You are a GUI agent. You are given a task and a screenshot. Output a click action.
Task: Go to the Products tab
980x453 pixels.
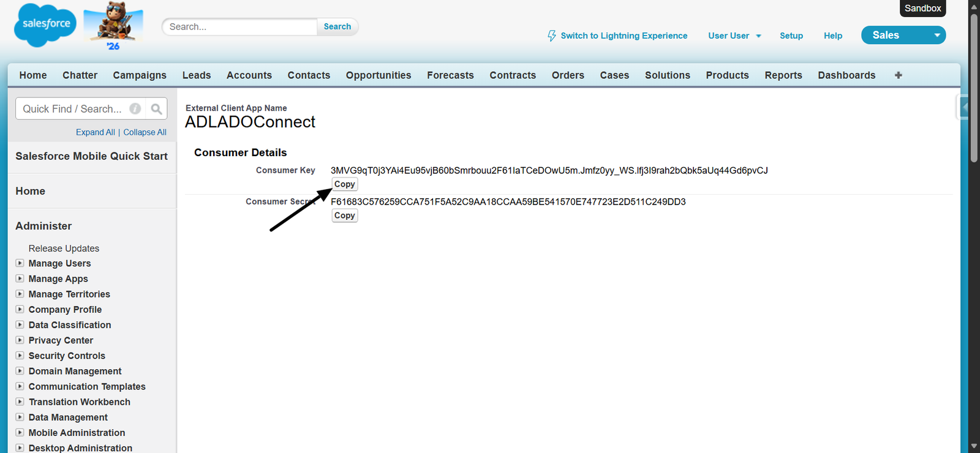pos(727,75)
